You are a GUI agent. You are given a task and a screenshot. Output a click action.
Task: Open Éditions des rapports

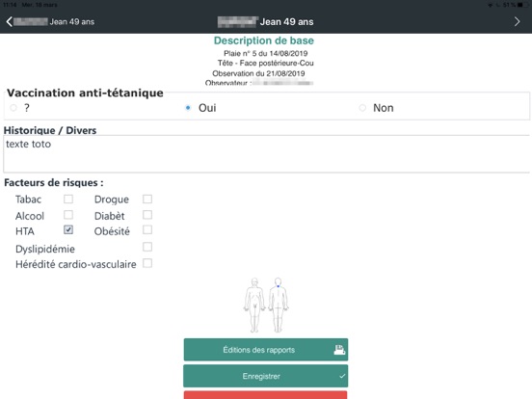pyautogui.click(x=266, y=350)
